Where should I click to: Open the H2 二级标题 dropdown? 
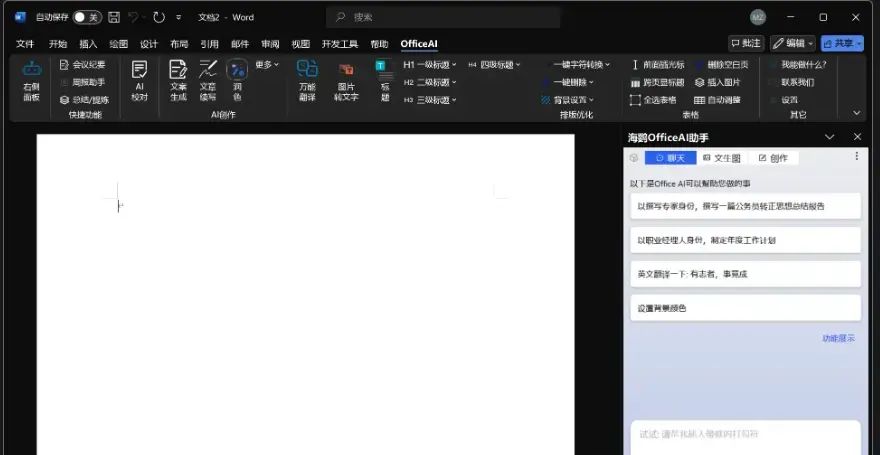(430, 82)
